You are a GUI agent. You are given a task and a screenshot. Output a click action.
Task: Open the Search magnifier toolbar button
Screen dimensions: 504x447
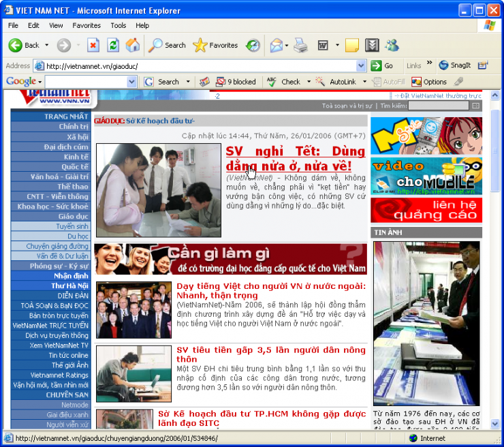pyautogui.click(x=167, y=45)
